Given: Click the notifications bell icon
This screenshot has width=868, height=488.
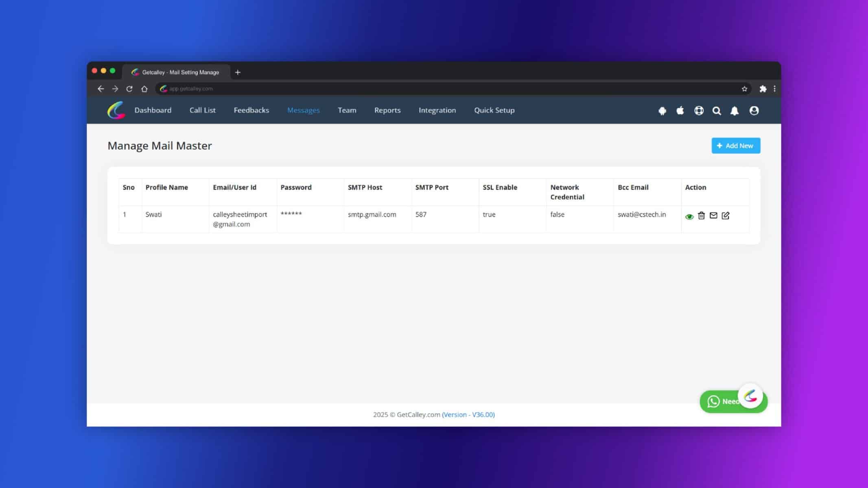Looking at the screenshot, I should click(x=735, y=110).
